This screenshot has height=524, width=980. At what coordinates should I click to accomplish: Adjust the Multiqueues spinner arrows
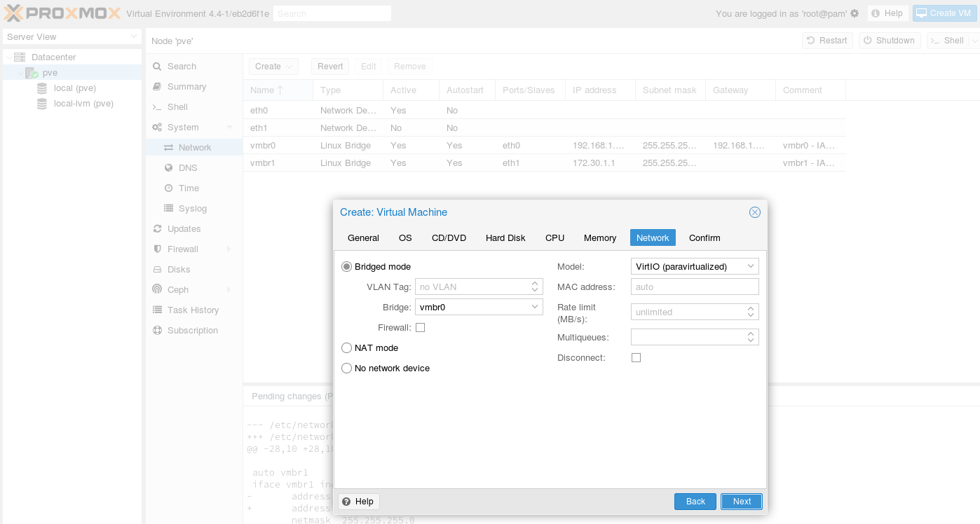pos(751,337)
